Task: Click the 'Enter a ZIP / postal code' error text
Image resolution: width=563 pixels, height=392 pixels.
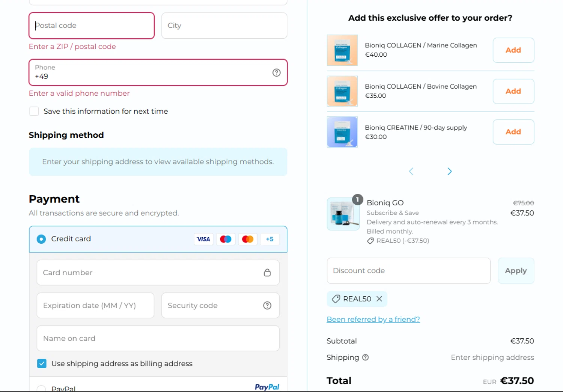Action: click(72, 47)
